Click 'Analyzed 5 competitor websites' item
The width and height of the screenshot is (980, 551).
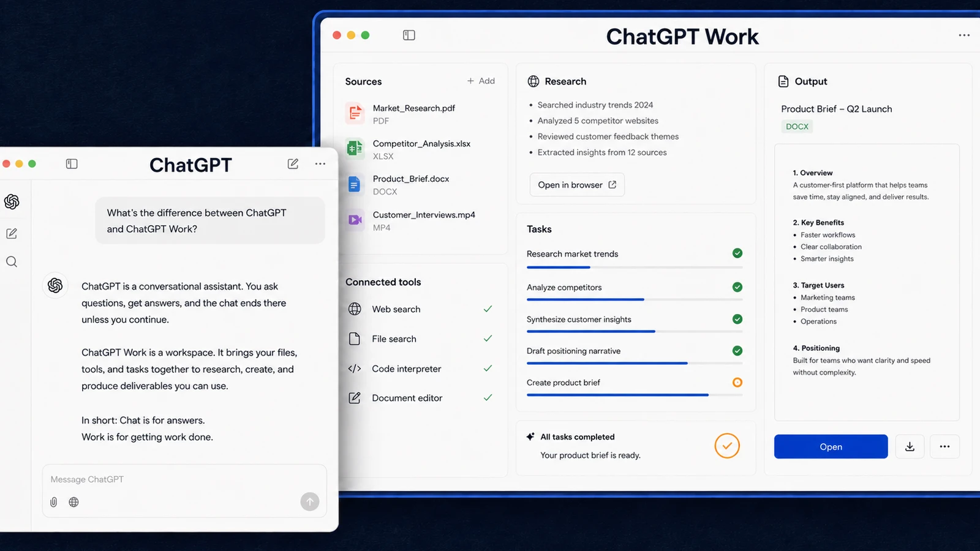598,121
